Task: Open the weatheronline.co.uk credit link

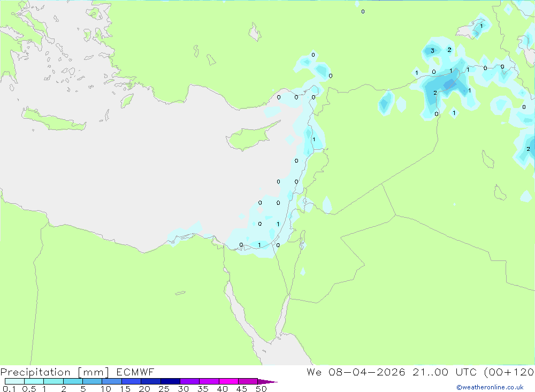Action: (x=490, y=387)
